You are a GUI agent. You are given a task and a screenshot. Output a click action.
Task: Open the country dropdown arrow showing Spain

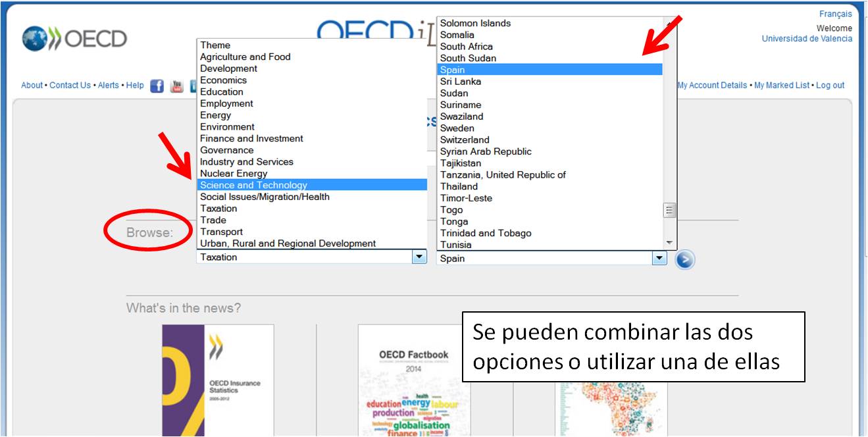click(x=659, y=259)
